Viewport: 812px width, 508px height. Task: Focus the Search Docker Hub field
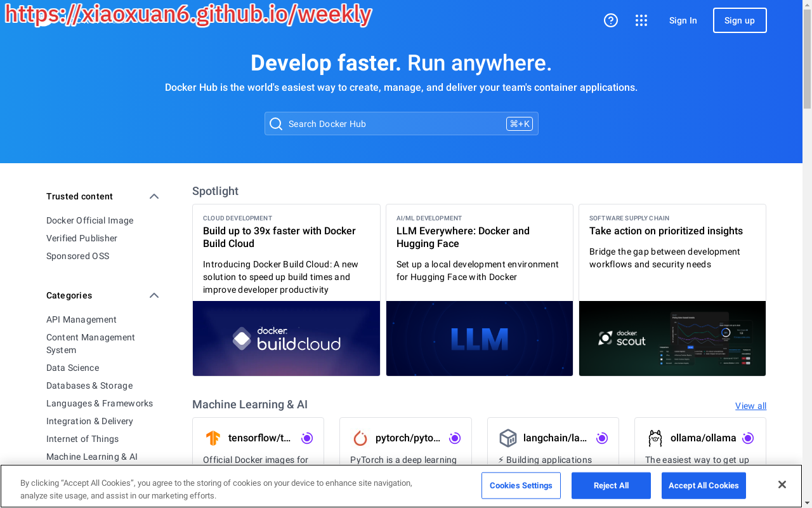tap(393, 124)
